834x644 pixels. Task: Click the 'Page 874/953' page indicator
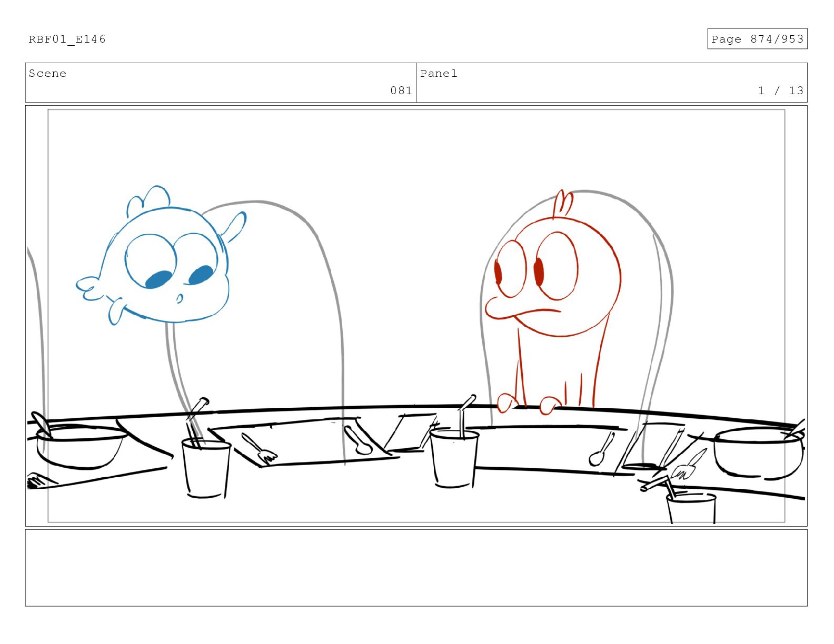(757, 39)
